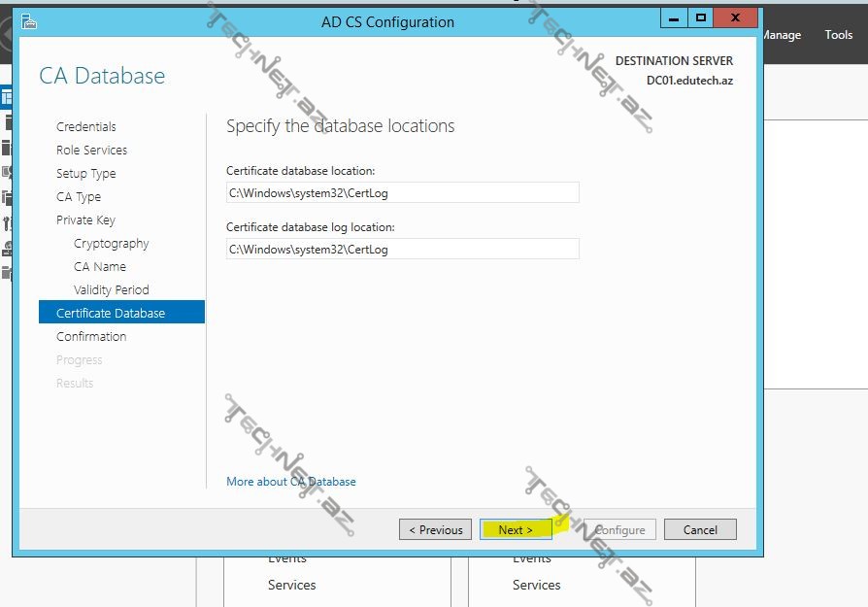Click the Certificate database location field

click(402, 193)
